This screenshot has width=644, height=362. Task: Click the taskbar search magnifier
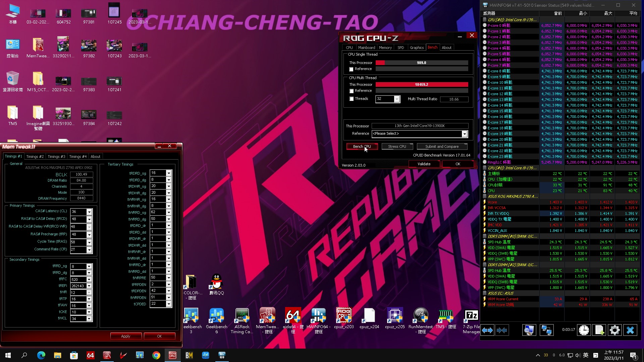[x=24, y=355]
